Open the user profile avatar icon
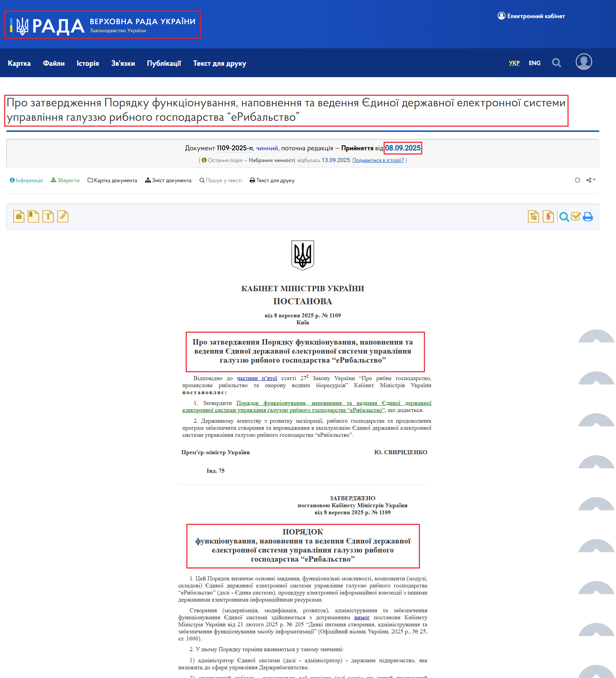The height and width of the screenshot is (678, 616). [x=584, y=62]
